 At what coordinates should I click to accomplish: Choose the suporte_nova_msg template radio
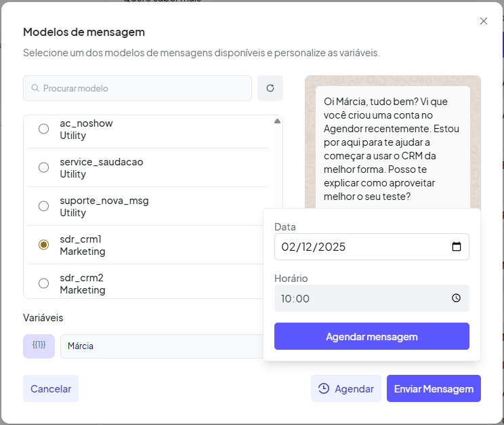[44, 206]
